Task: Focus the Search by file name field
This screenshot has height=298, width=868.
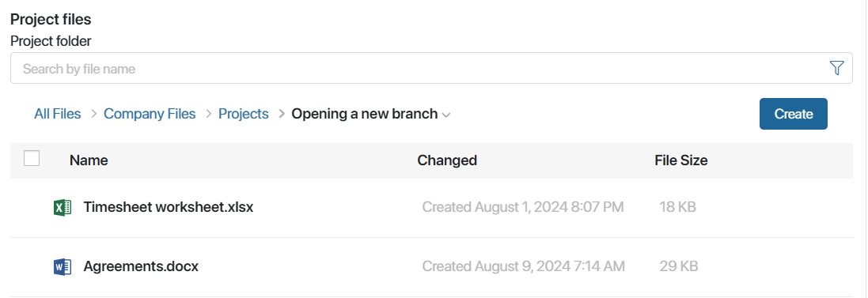Action: [x=421, y=69]
